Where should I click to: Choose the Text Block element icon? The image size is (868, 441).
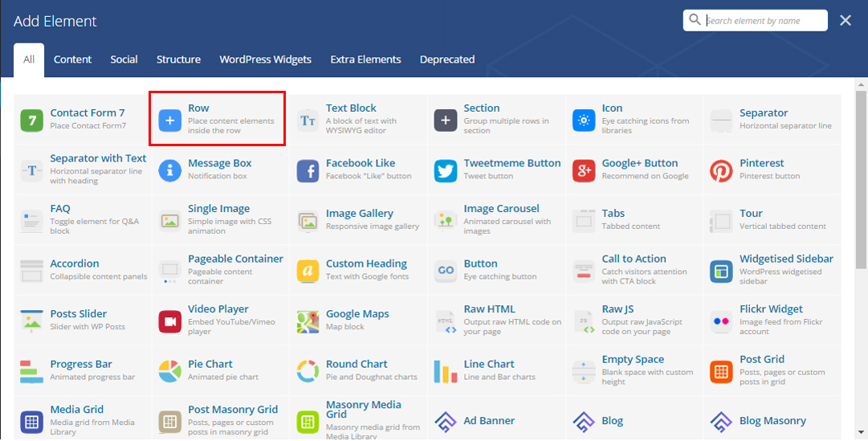coord(308,120)
